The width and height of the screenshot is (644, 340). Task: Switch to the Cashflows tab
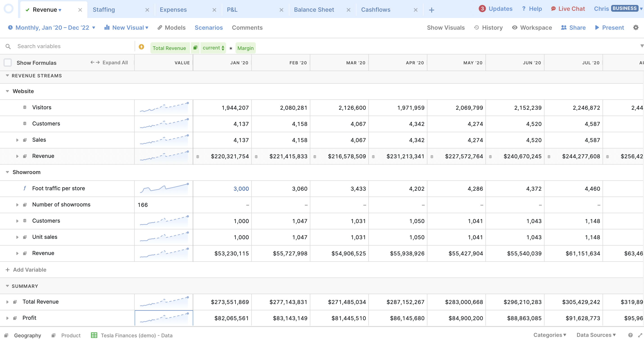376,10
